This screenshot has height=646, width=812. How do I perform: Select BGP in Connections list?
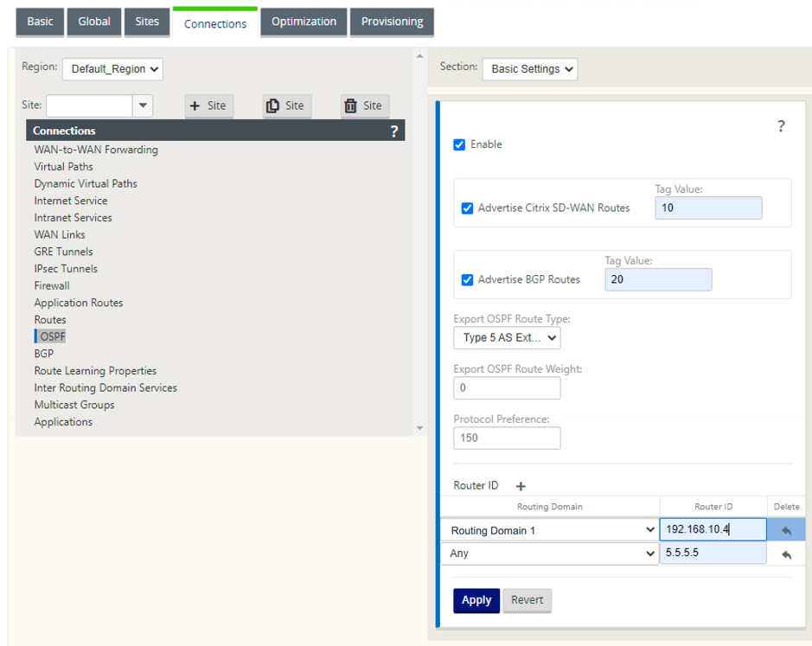(44, 354)
